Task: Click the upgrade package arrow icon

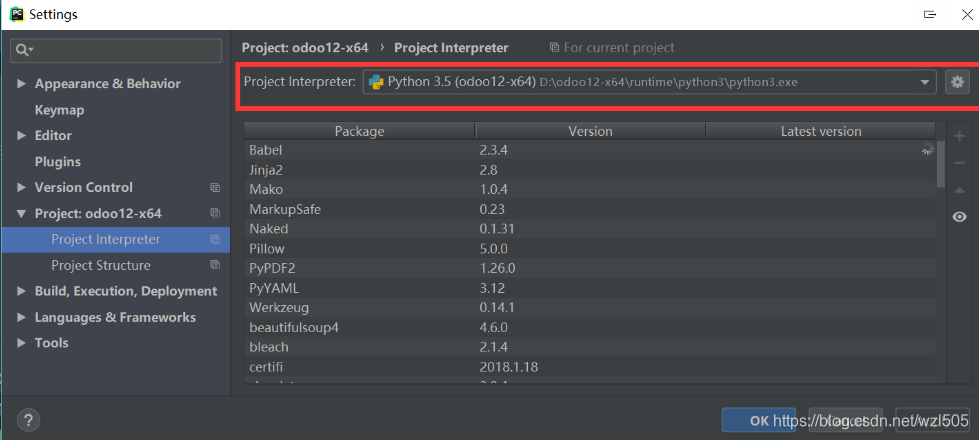Action: click(x=960, y=190)
